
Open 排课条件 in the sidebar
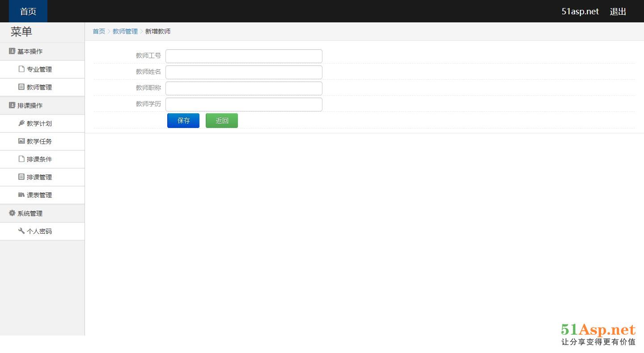point(42,159)
